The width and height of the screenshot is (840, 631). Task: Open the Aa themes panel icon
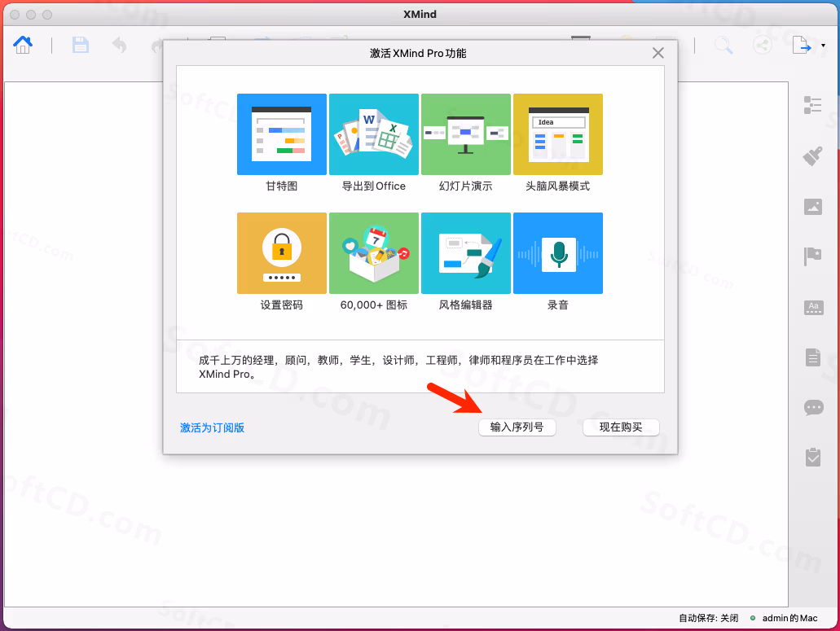coord(814,307)
